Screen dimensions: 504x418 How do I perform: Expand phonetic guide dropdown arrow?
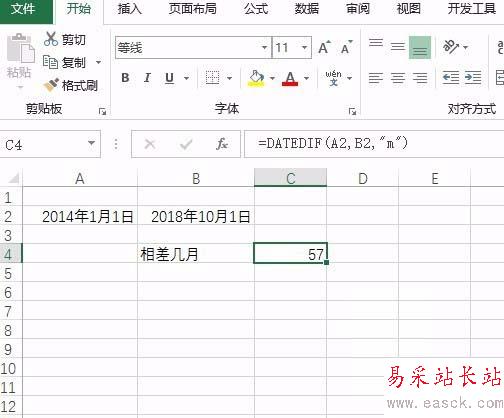click(x=349, y=78)
